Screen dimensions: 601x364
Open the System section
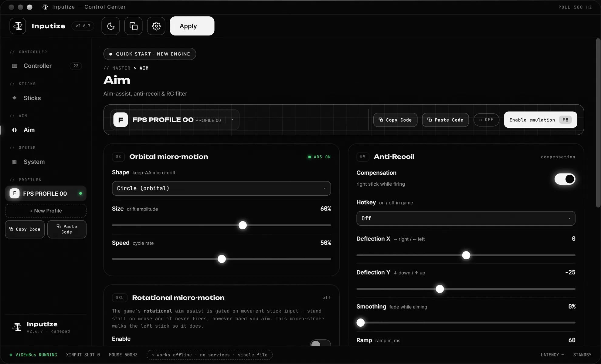(46, 162)
